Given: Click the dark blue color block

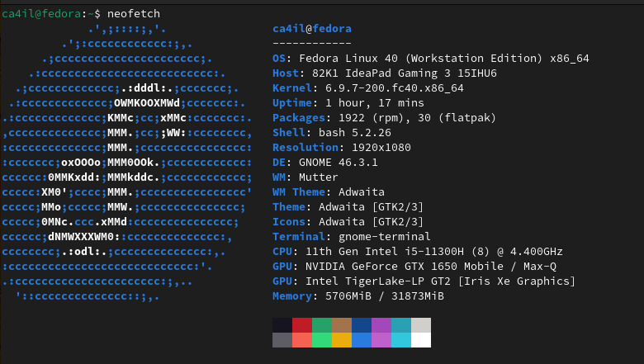Looking at the screenshot, I should tap(362, 325).
